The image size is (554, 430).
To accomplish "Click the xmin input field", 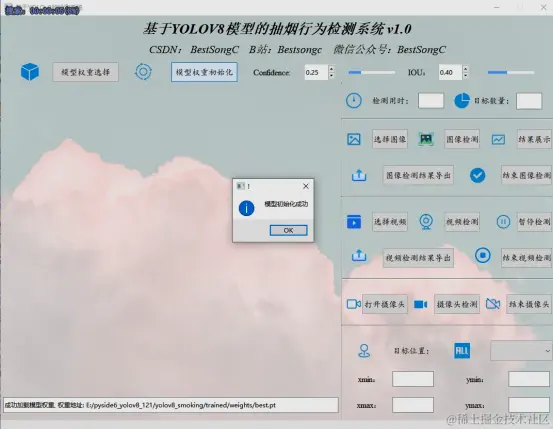I will point(413,379).
